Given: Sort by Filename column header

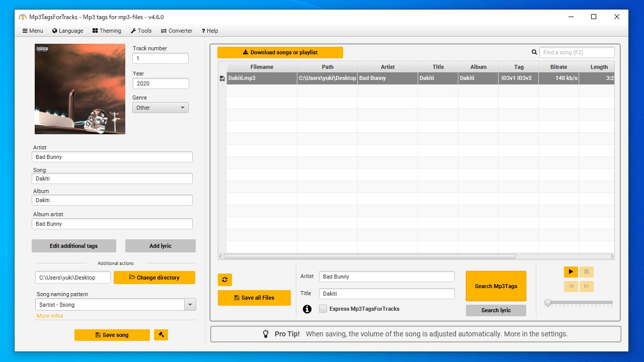Looking at the screenshot, I should click(x=262, y=67).
